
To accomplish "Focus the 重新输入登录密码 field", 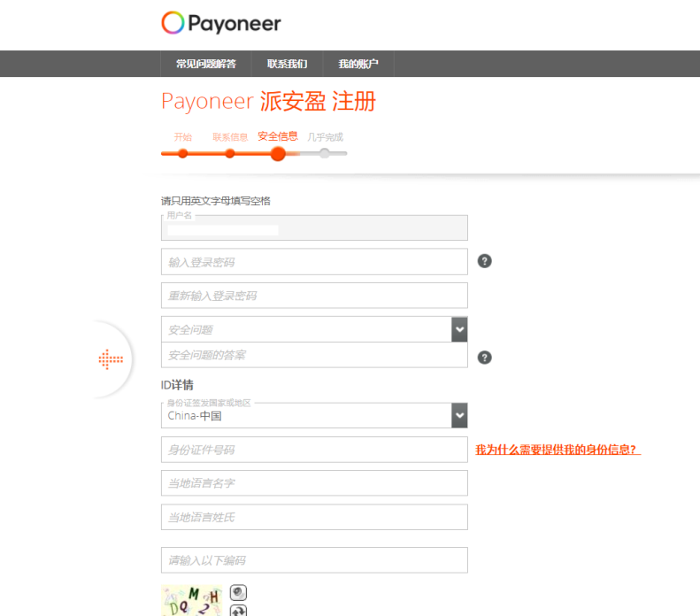I will pos(313,296).
